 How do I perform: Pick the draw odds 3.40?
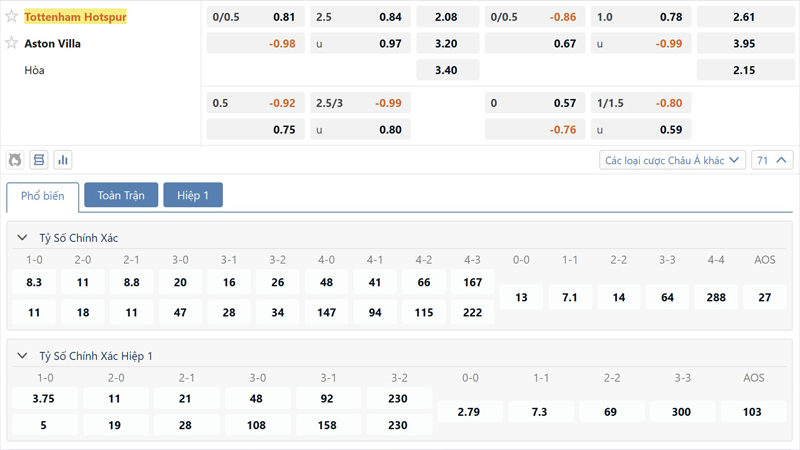(x=447, y=70)
